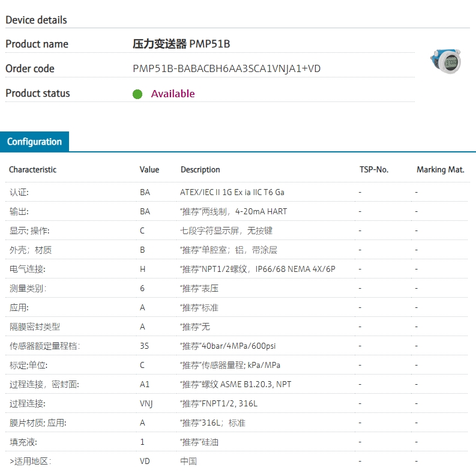The image size is (476, 476).
Task: Click the green Available status indicator dot
Action: (137, 94)
